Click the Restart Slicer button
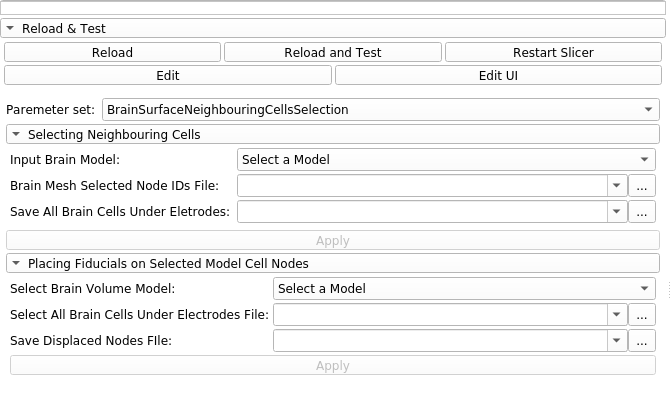 coord(553,52)
